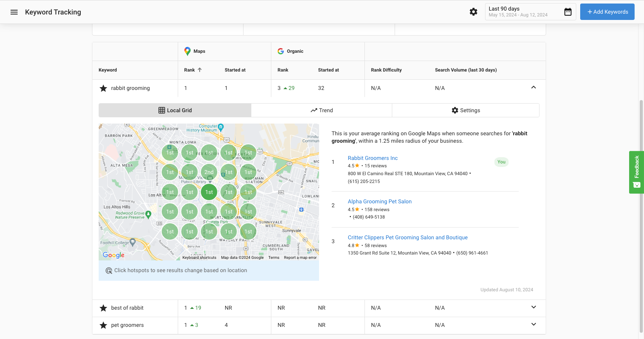Select the Local Grid tab

click(175, 110)
